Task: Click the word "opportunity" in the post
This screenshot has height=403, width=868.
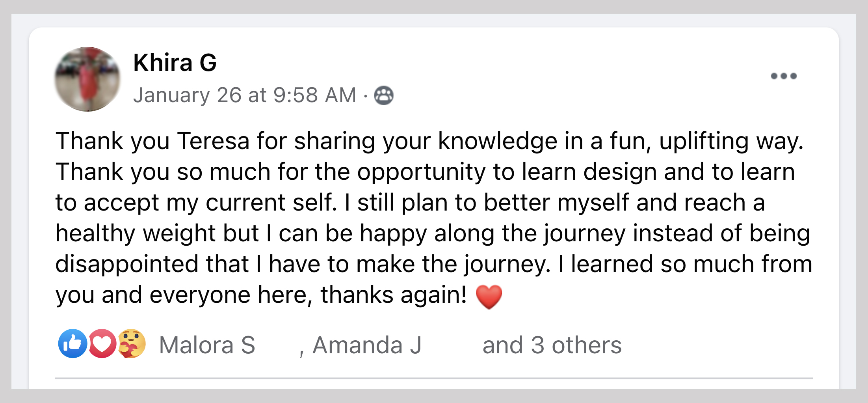Action: pyautogui.click(x=421, y=172)
